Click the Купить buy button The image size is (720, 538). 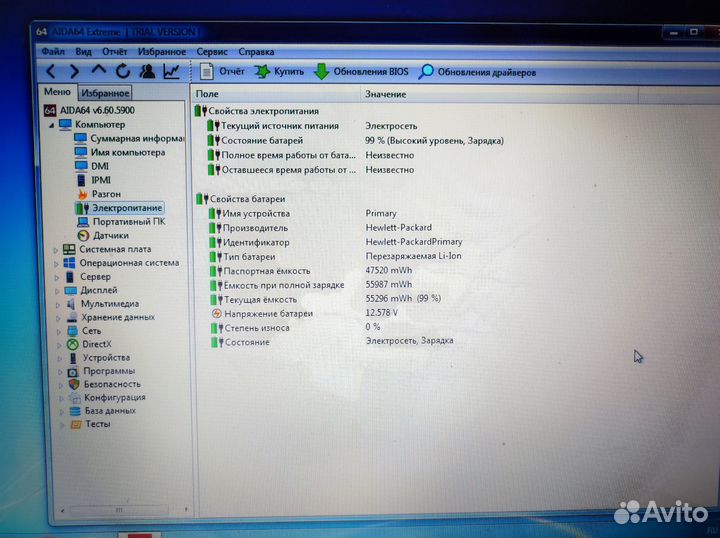(x=279, y=72)
